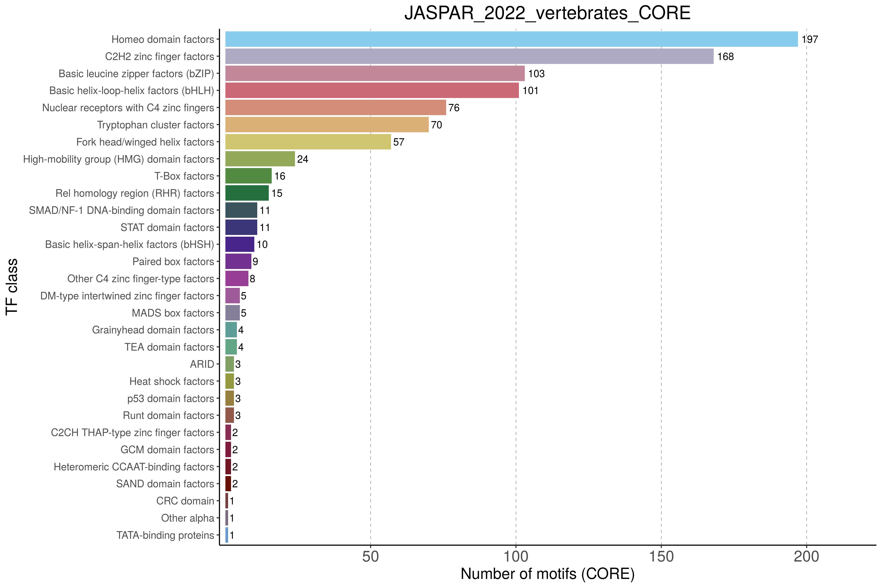This screenshot has width=882, height=588.
Task: Click the 'Grainyhead domain factors' label
Action: click(153, 330)
